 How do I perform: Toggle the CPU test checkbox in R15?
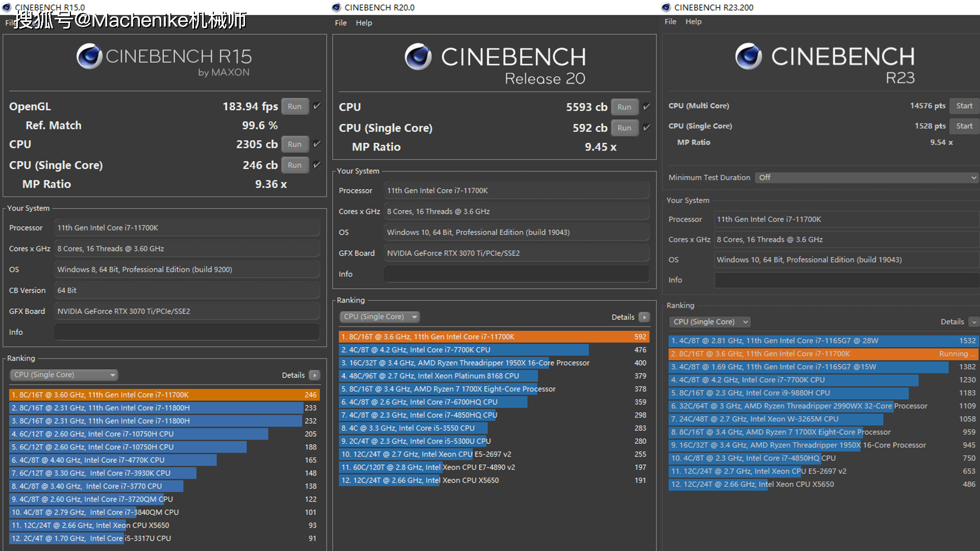coord(317,144)
